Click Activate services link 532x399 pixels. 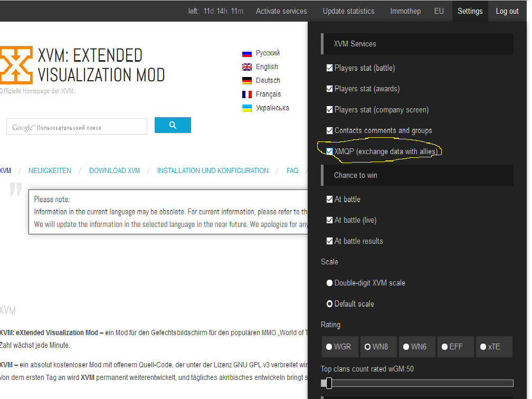281,11
